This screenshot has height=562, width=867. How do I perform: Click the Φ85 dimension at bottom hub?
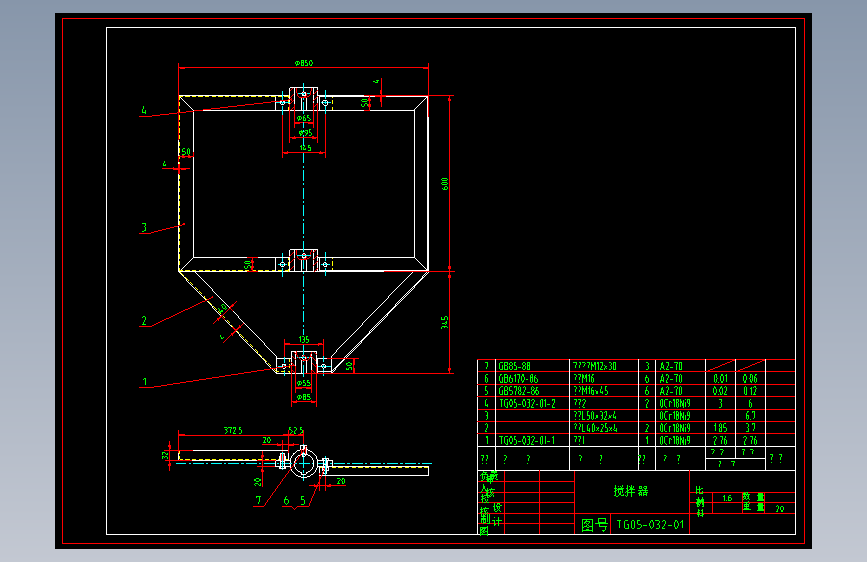point(304,397)
